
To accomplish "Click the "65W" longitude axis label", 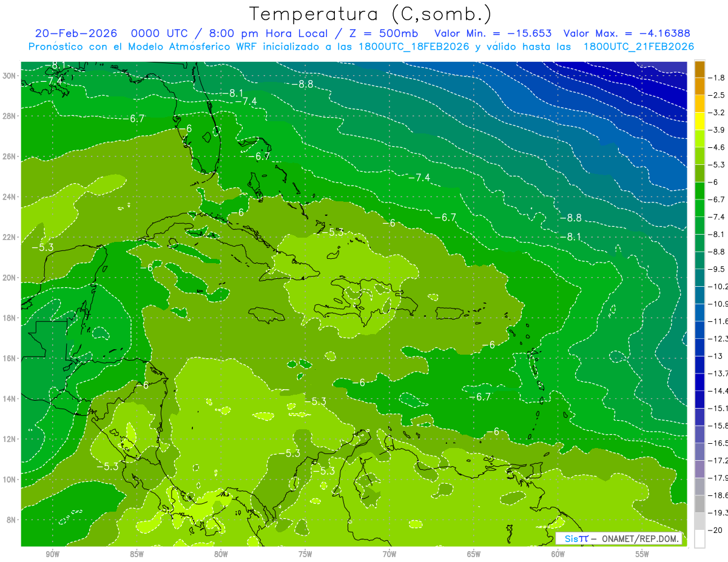I will click(474, 554).
